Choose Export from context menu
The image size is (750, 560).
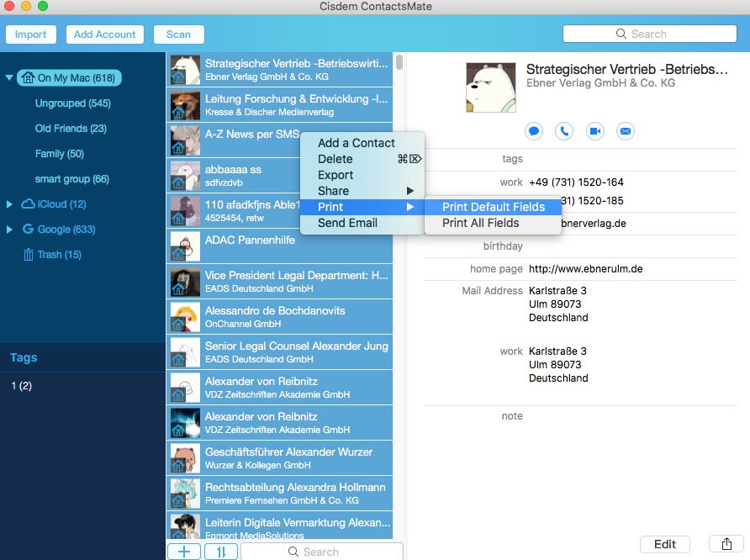[362, 175]
